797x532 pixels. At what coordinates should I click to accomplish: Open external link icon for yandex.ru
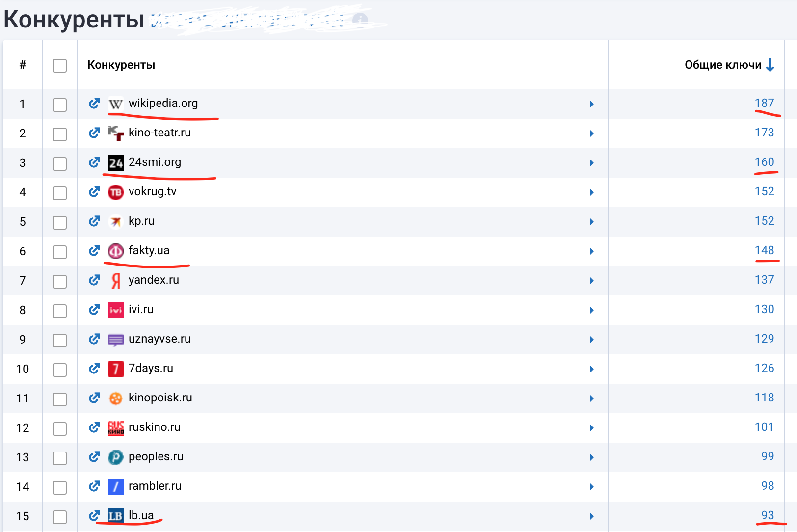click(94, 280)
